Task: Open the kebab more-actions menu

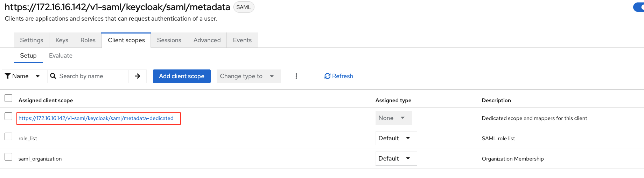Action: [x=296, y=76]
